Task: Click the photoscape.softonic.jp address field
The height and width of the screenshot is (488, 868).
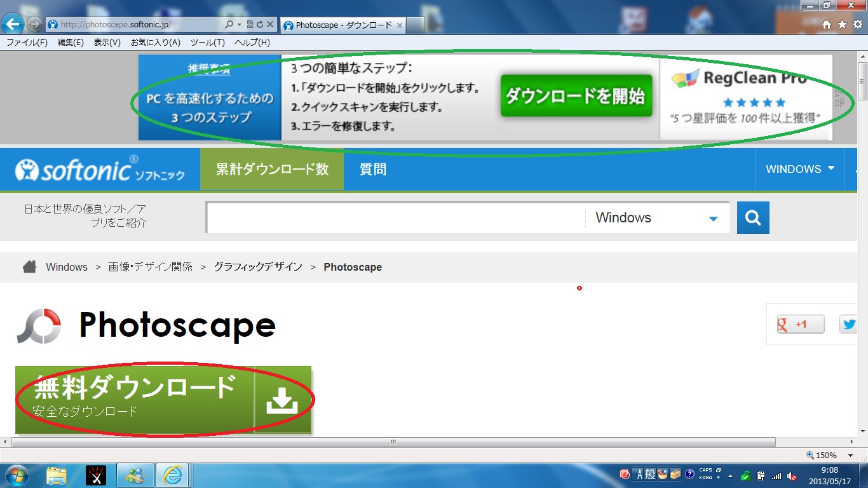Action: [133, 25]
